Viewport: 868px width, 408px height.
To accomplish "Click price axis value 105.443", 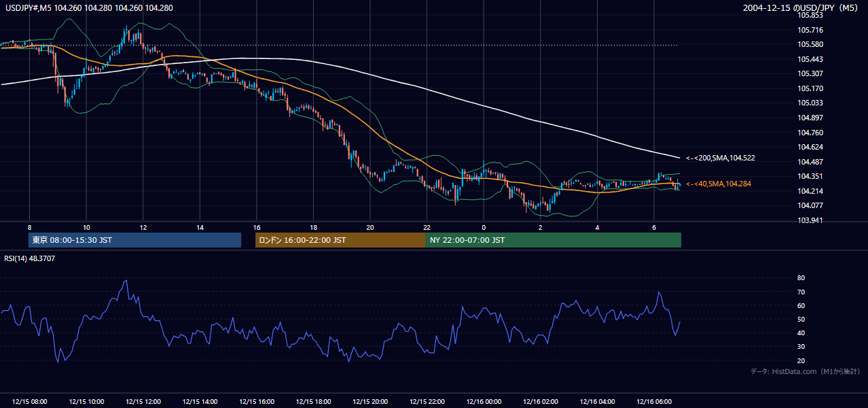I will click(x=811, y=59).
